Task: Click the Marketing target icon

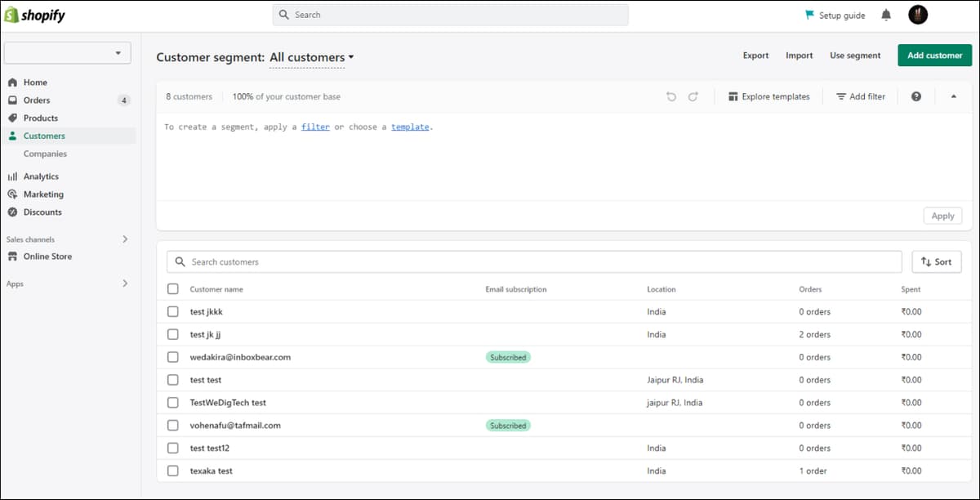Action: 12,194
